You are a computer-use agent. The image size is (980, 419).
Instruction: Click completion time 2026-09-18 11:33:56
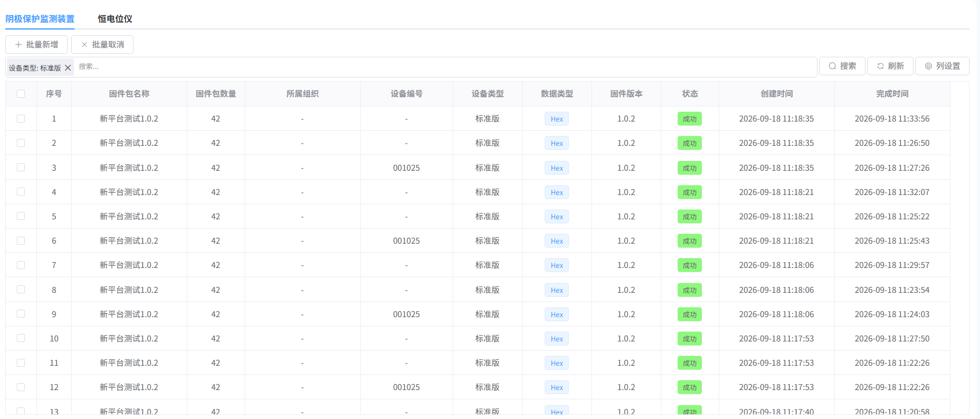coord(892,119)
